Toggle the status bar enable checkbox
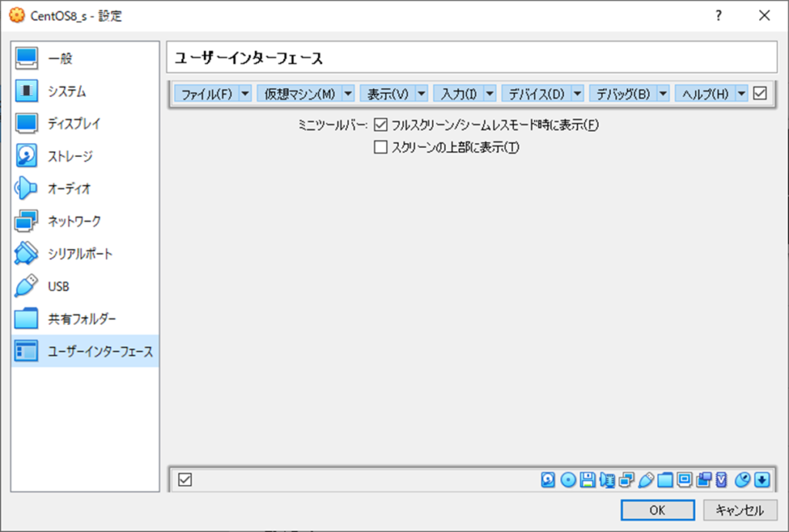This screenshot has height=532, width=789. pyautogui.click(x=185, y=480)
